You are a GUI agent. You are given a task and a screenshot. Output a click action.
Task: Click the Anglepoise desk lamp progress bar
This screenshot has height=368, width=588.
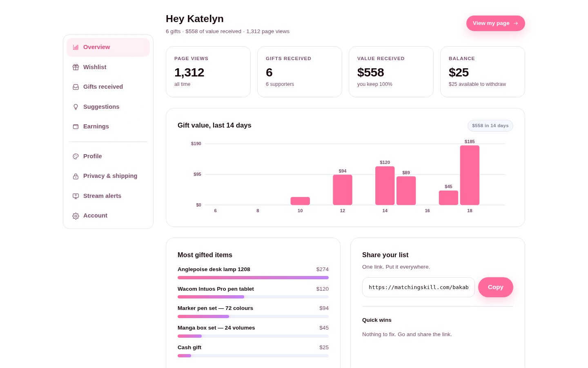tap(253, 278)
